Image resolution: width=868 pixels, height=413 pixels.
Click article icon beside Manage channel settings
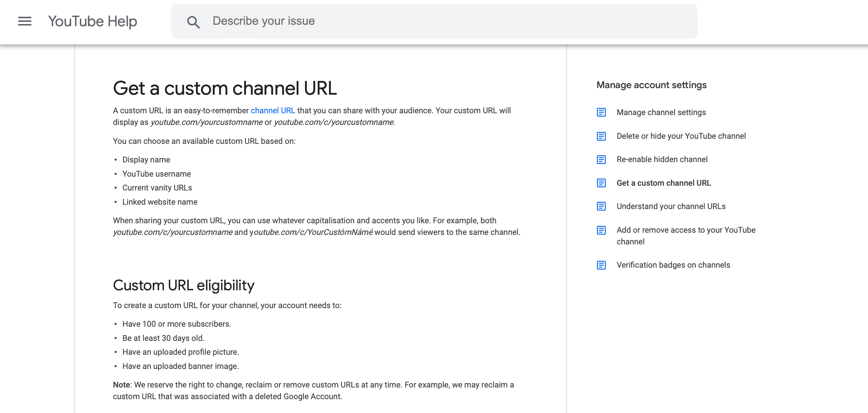point(601,112)
